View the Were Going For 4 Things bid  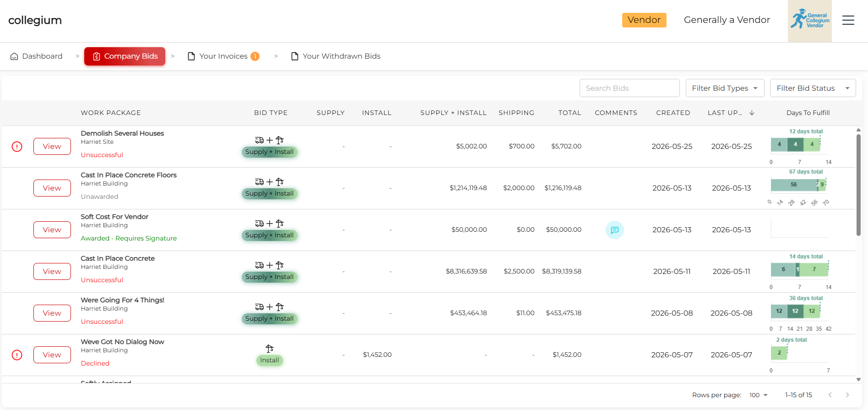click(52, 313)
